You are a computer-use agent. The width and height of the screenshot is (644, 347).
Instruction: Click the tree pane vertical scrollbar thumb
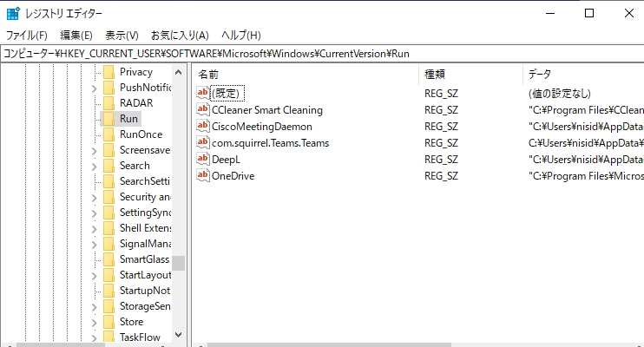coord(178,263)
